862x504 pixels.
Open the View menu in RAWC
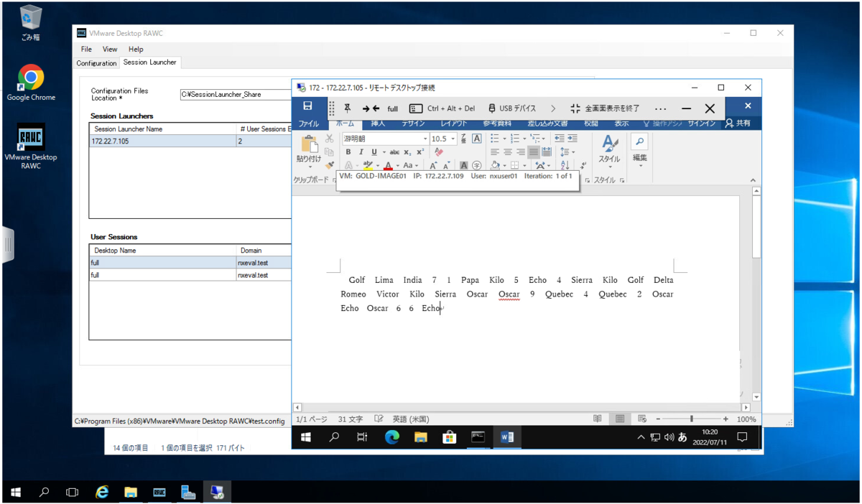(110, 50)
